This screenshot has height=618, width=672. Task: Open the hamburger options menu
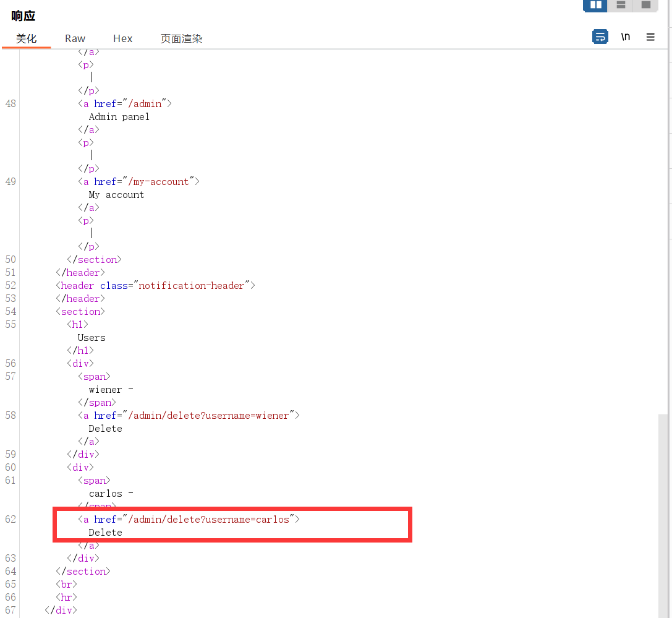point(650,37)
